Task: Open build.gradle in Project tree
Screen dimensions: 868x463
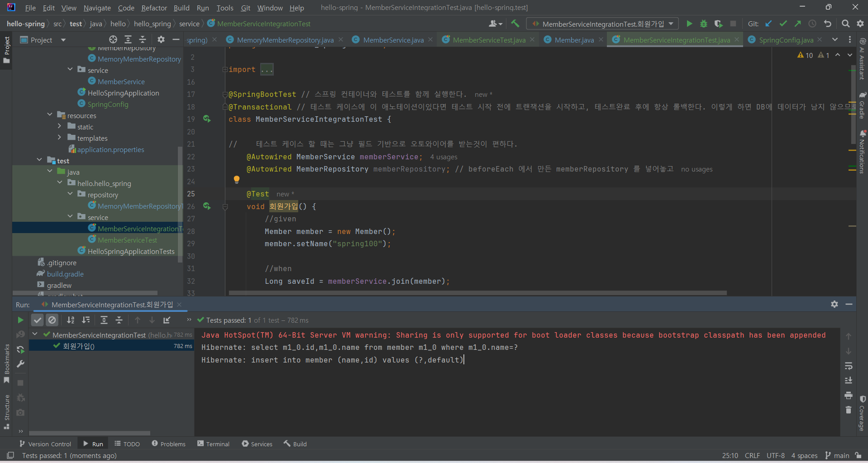Action: coord(65,274)
